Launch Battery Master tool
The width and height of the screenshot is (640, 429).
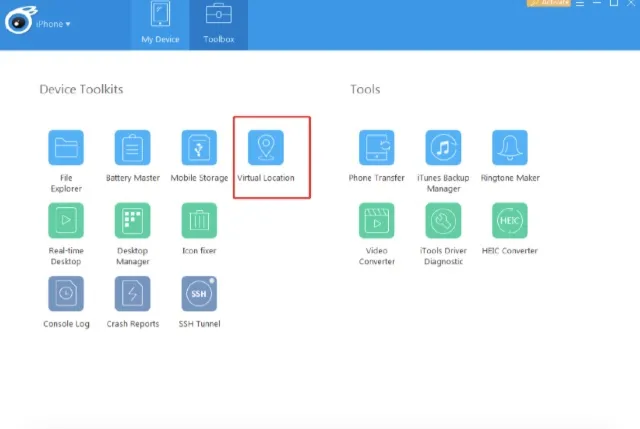[x=132, y=148]
